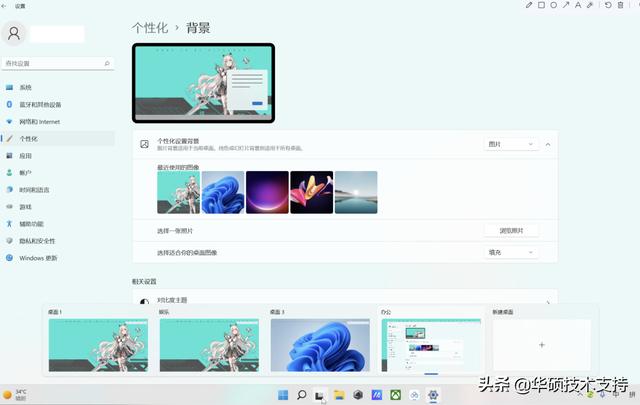Switch to virtual desktop 桌面 3 thumbnail

click(320, 345)
